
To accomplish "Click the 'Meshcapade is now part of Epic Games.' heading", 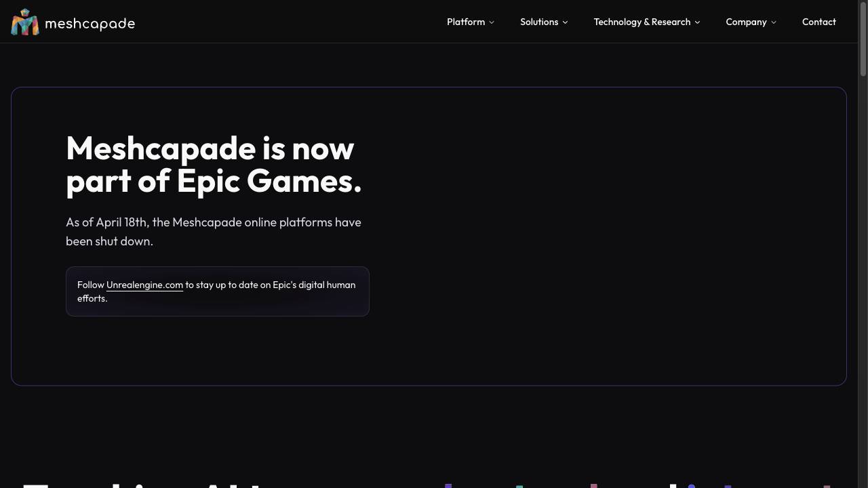I will 214,165.
